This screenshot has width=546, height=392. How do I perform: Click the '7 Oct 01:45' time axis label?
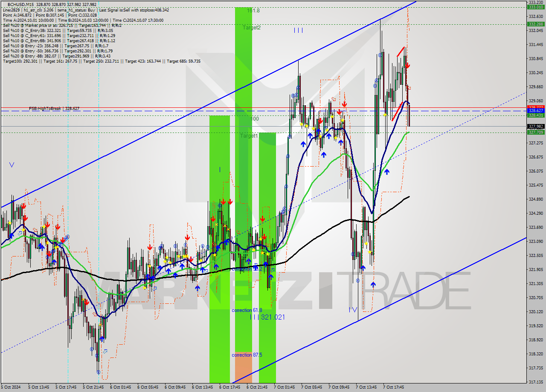(x=285, y=387)
